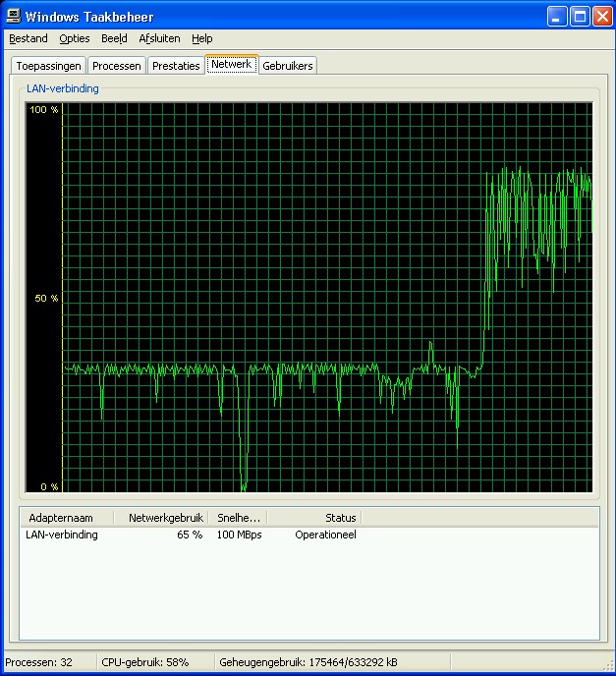Click the 100 MBps speed value
The height and width of the screenshot is (676, 616).
pyautogui.click(x=240, y=535)
